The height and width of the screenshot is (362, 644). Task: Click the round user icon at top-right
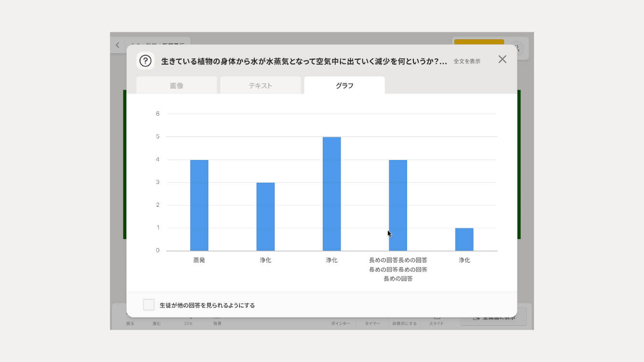[517, 47]
